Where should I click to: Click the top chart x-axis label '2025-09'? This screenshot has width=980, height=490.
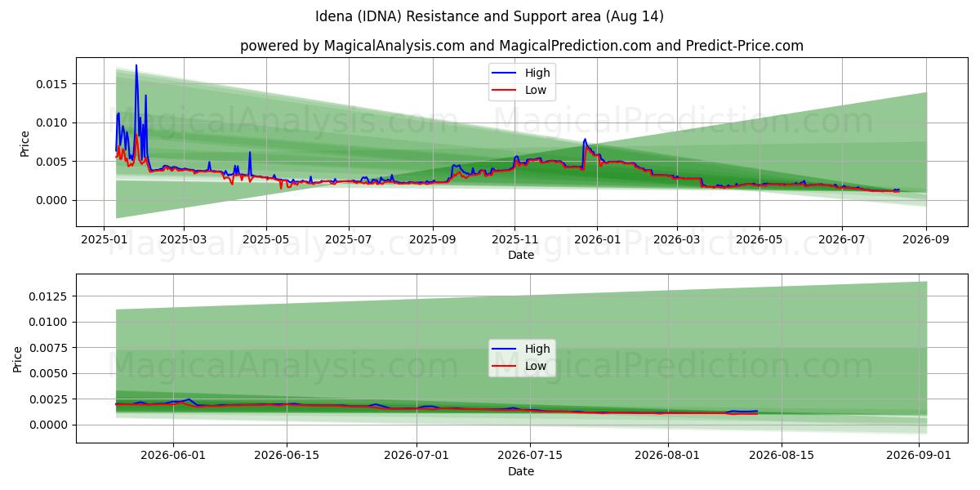(432, 240)
